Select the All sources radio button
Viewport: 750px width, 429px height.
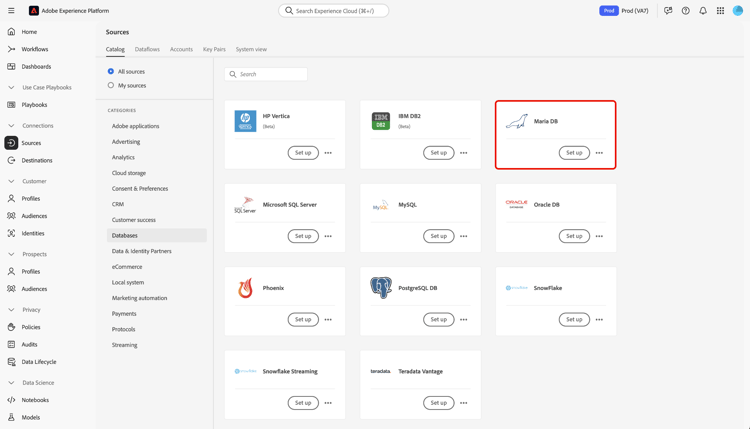point(110,71)
